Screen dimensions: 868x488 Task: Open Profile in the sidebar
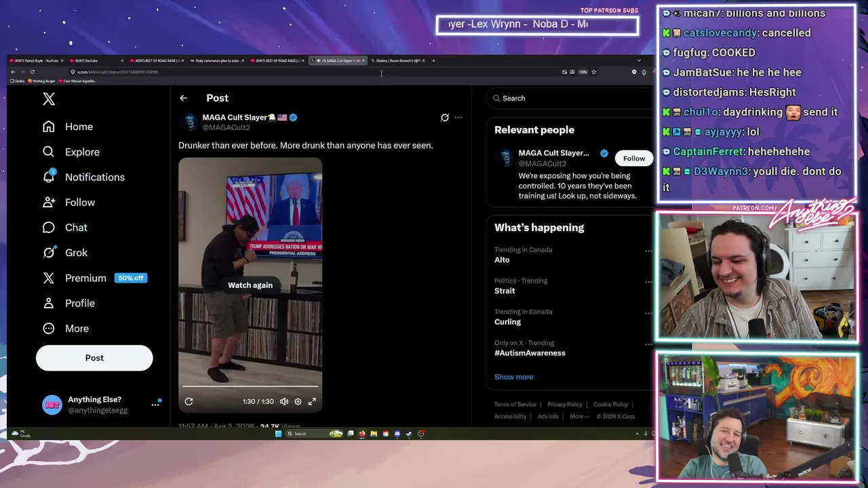pyautogui.click(x=68, y=303)
